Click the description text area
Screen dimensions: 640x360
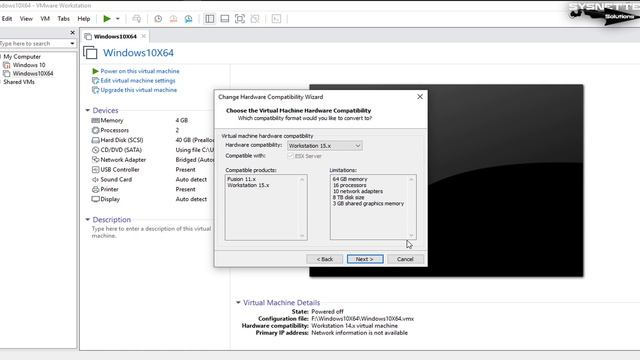[x=151, y=232]
